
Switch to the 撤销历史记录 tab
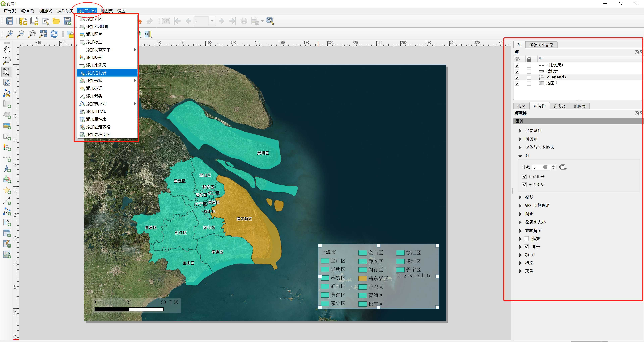pyautogui.click(x=541, y=45)
